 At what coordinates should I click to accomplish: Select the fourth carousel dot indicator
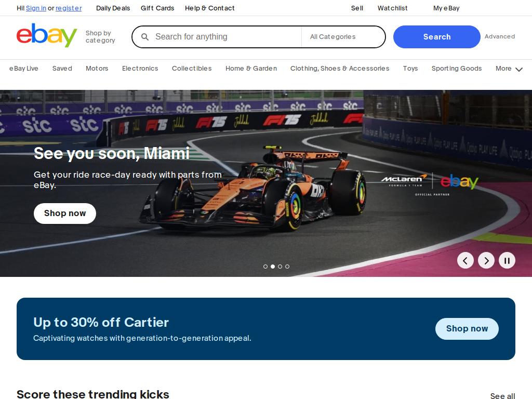287,267
